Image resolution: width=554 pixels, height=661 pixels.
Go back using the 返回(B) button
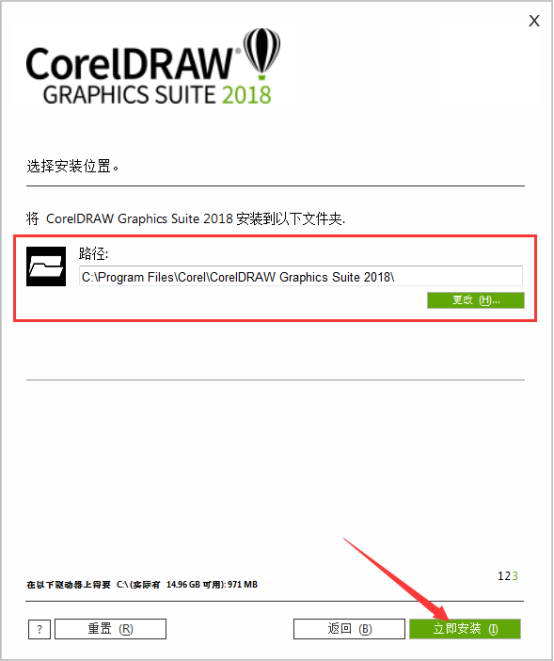pyautogui.click(x=349, y=629)
